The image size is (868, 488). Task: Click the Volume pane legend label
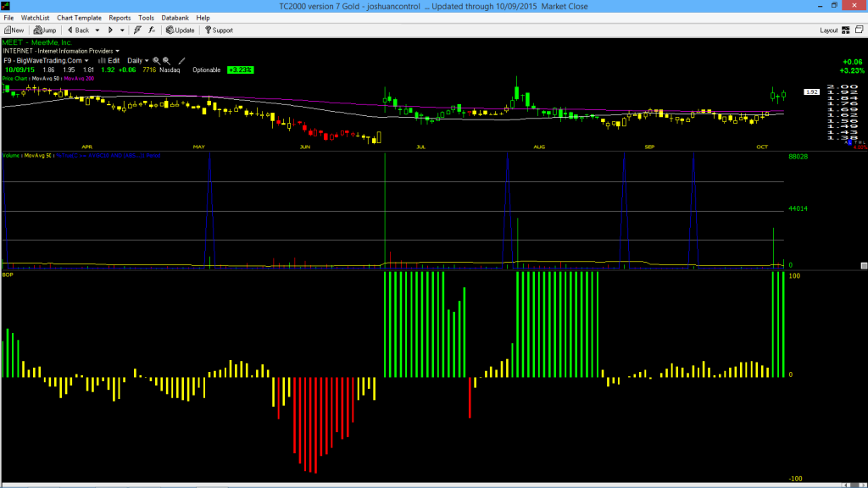(x=10, y=156)
